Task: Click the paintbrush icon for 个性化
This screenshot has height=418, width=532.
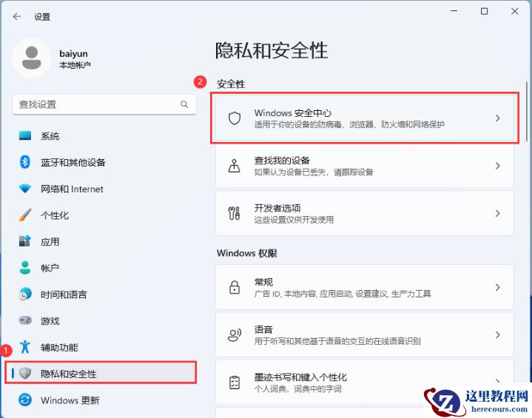Action: (x=24, y=215)
